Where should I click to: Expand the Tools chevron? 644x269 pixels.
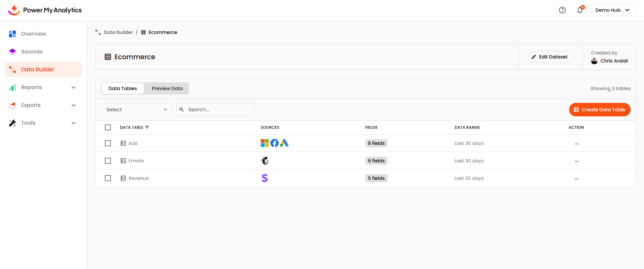[x=74, y=123]
